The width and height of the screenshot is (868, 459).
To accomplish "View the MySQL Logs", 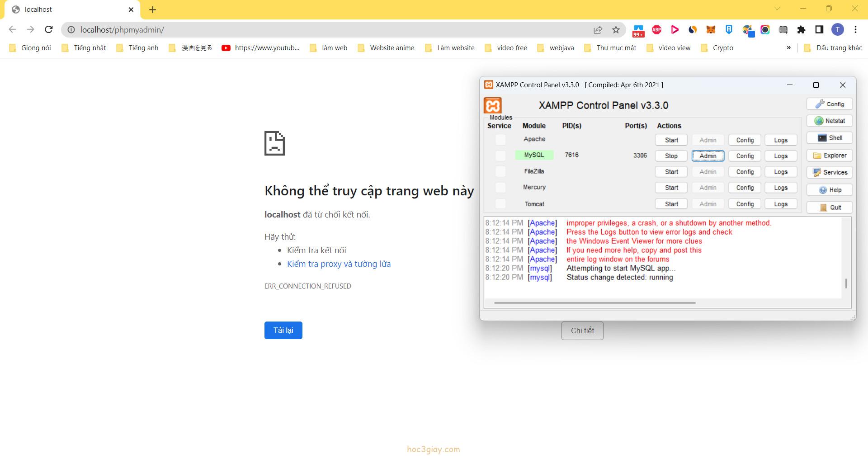I will (x=781, y=156).
